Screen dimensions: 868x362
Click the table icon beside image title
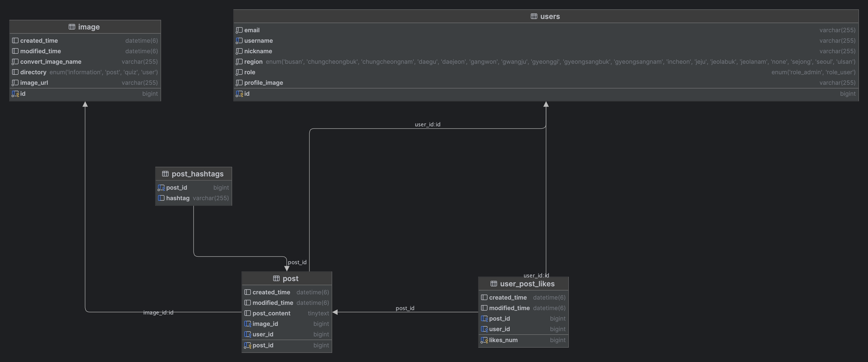(x=72, y=27)
